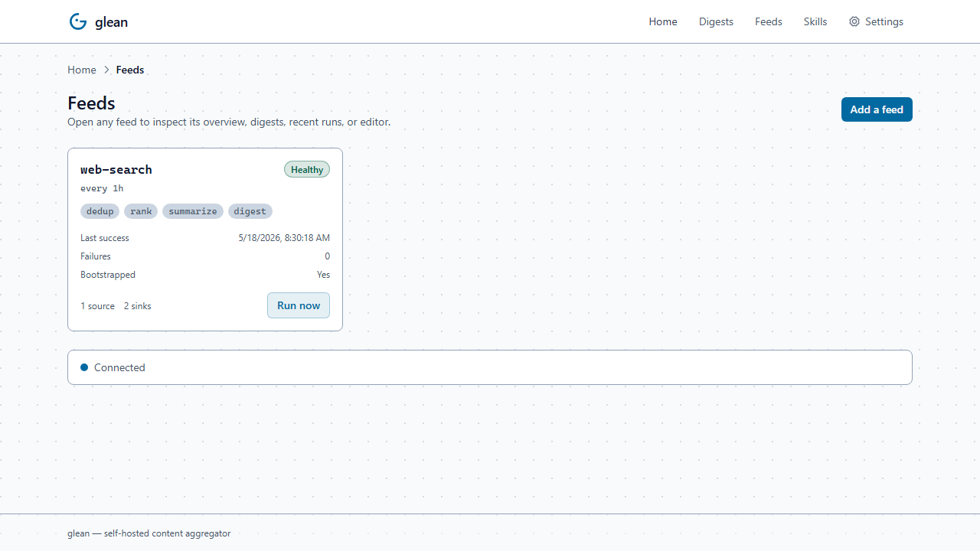This screenshot has height=551, width=980.
Task: Select the dedup stage tag
Action: (x=100, y=211)
